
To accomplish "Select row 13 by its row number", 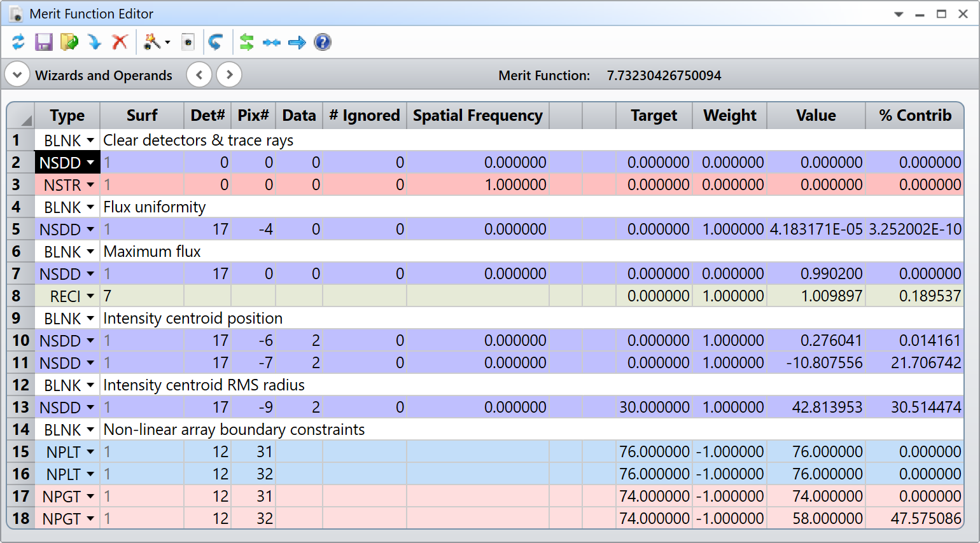I will pos(20,408).
